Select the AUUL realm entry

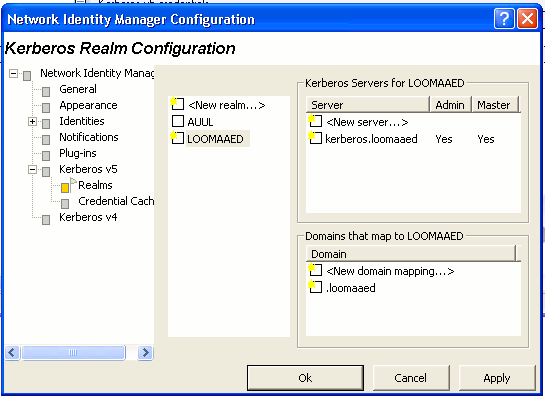pos(200,122)
